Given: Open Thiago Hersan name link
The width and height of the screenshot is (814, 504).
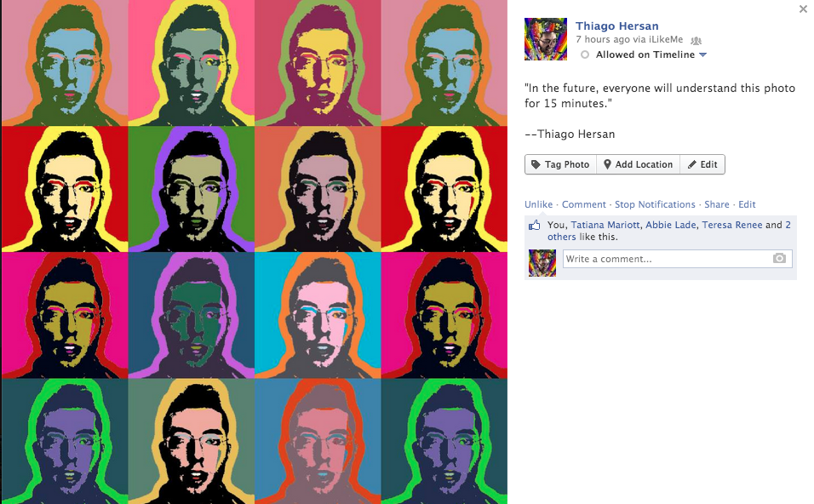Looking at the screenshot, I should point(616,26).
